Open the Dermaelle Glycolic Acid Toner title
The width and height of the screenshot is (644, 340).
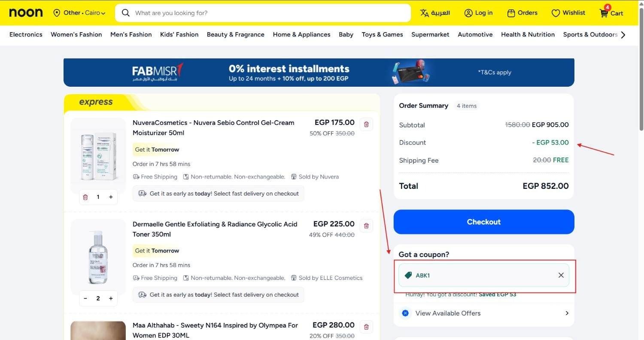[x=215, y=229]
